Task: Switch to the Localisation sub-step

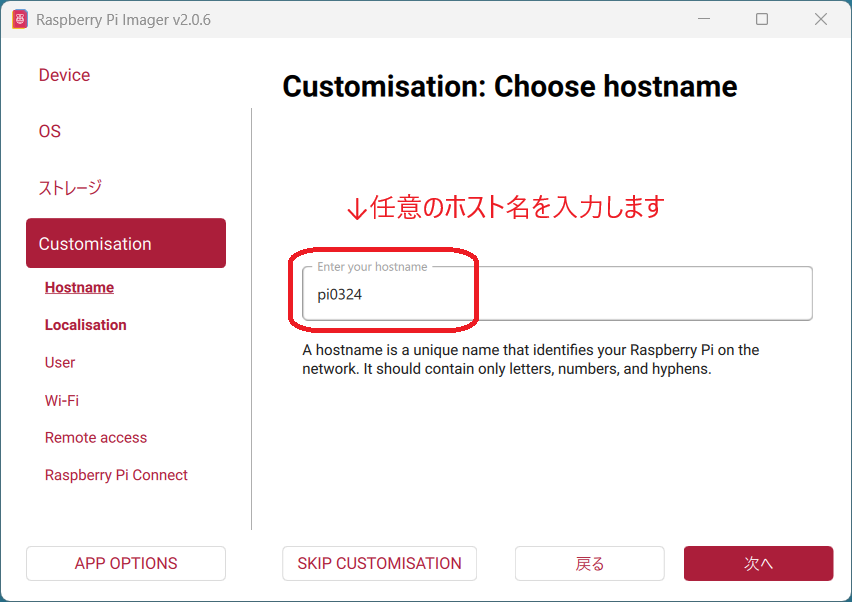Action: point(86,325)
